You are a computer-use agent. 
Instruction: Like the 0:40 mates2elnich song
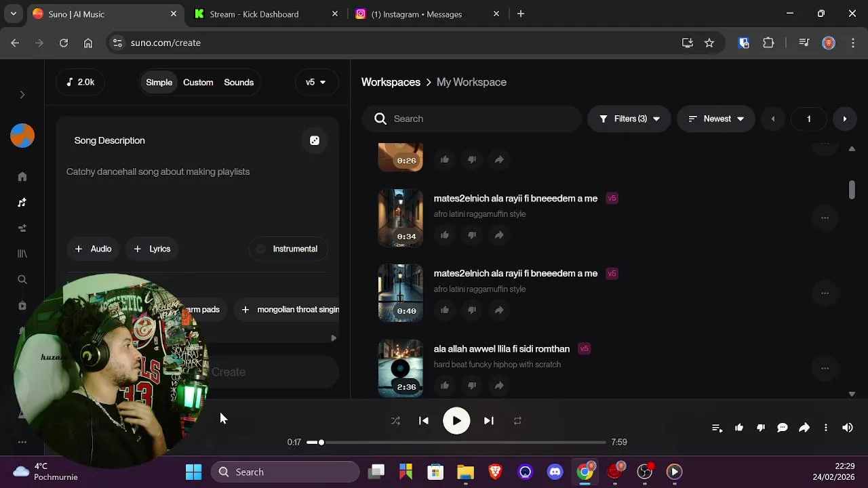tap(445, 310)
